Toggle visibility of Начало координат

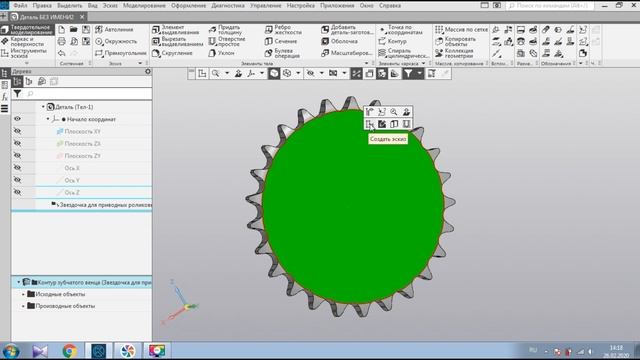[17, 119]
